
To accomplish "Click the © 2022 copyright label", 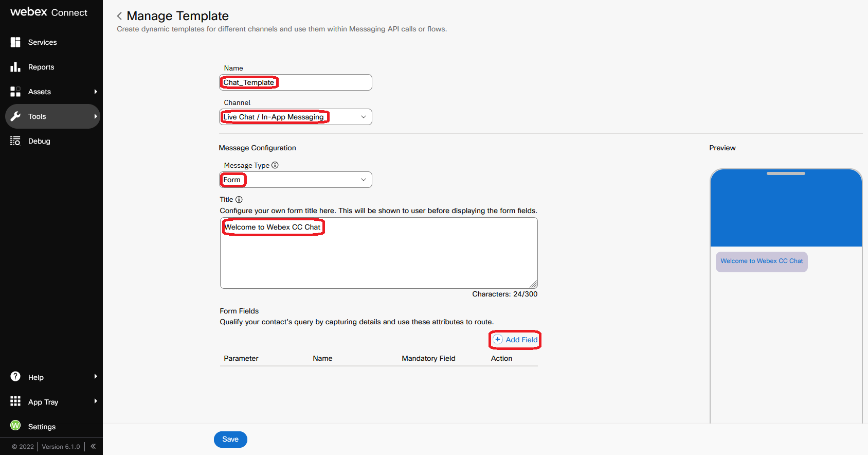I will point(23,446).
